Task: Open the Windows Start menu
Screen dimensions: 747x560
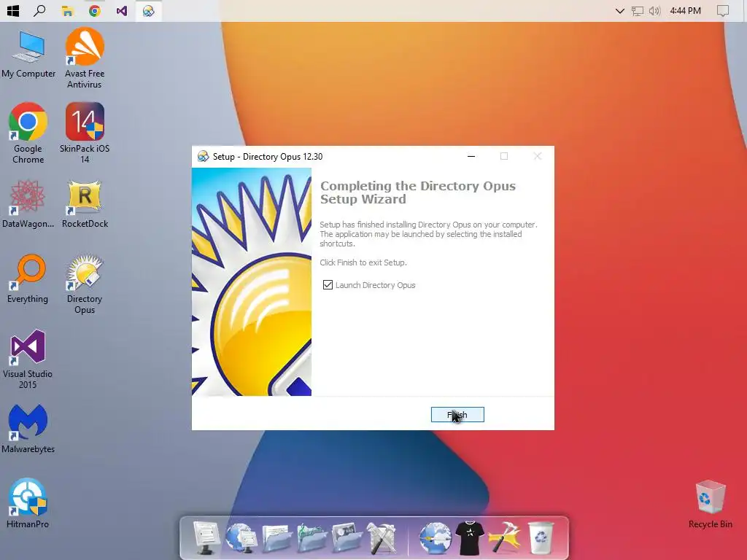Action: tap(13, 10)
